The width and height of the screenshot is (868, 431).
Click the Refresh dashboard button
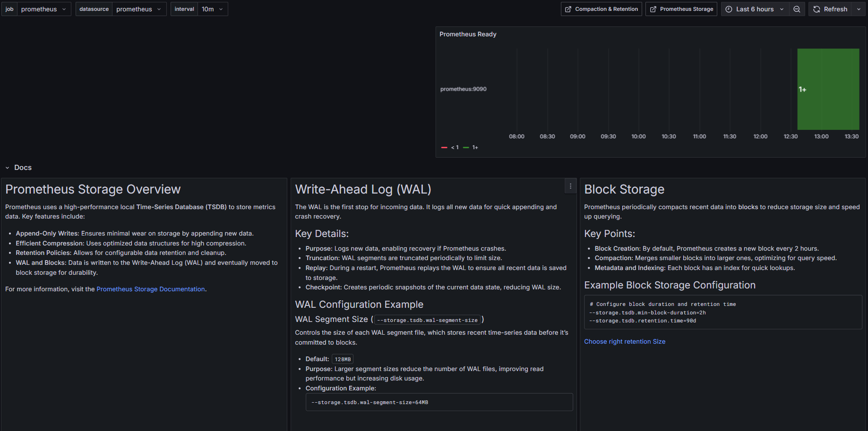tap(831, 9)
